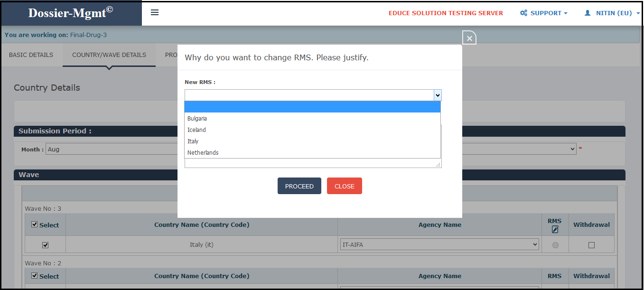Select the RMS radio button for Italy
This screenshot has height=290, width=644.
coord(555,244)
